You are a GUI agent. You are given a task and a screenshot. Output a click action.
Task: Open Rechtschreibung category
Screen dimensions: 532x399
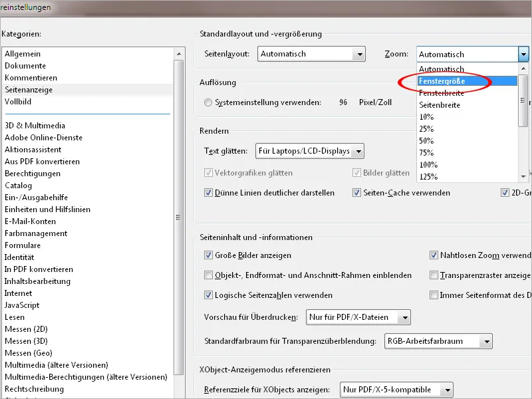pos(35,389)
